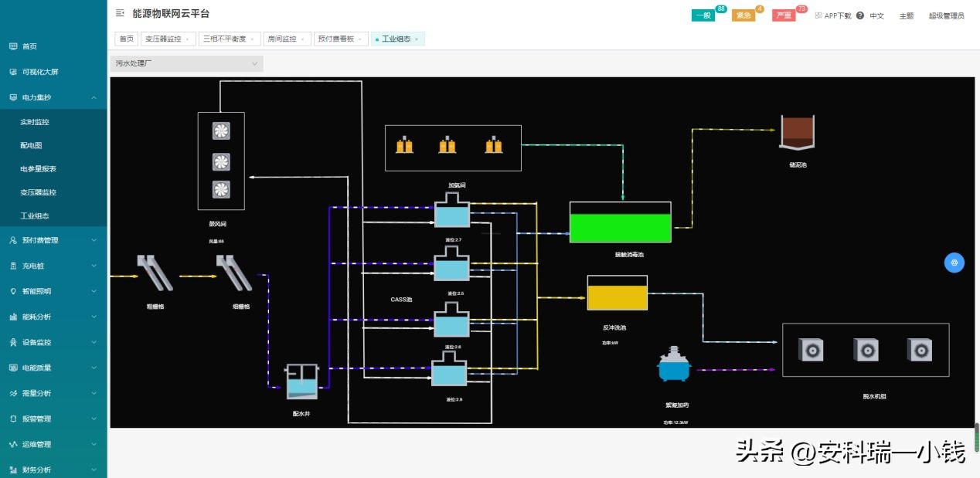Viewport: 980px width, 478px height.
Task: Open the 电能质量 power quality icon
Action: pyautogui.click(x=13, y=368)
